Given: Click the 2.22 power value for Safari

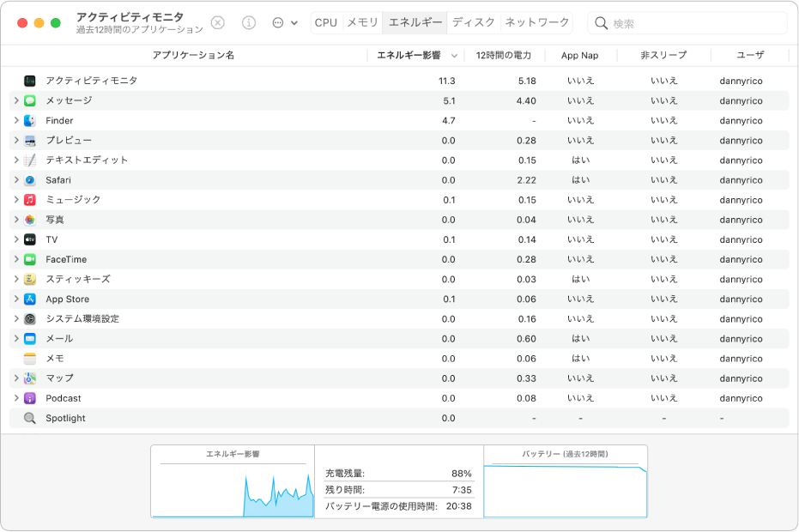Looking at the screenshot, I should 526,180.
